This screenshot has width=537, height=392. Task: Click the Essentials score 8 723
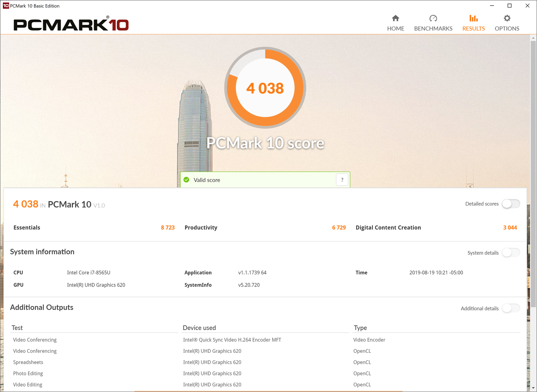coord(168,228)
